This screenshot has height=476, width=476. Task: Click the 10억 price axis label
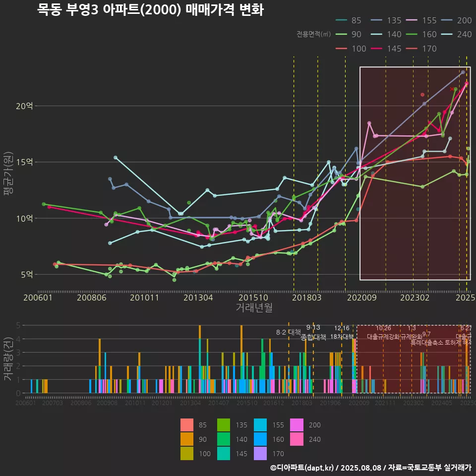click(25, 218)
